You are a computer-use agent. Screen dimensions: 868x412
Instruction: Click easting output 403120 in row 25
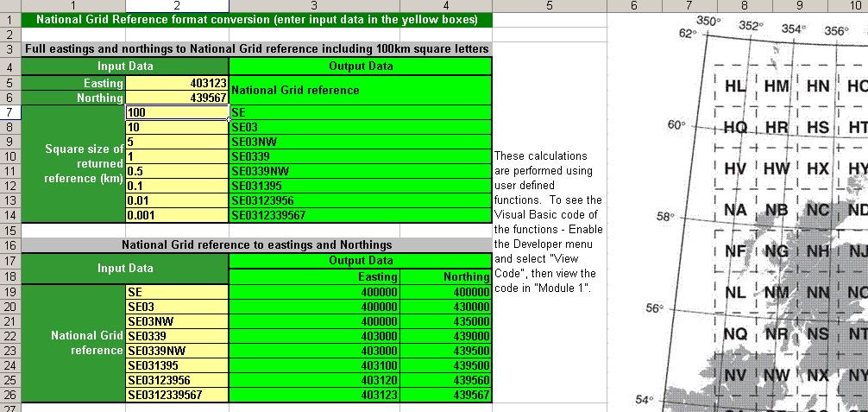point(314,380)
